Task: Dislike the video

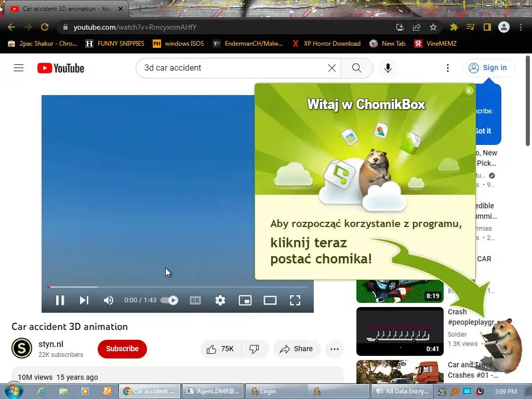Action: (x=255, y=349)
